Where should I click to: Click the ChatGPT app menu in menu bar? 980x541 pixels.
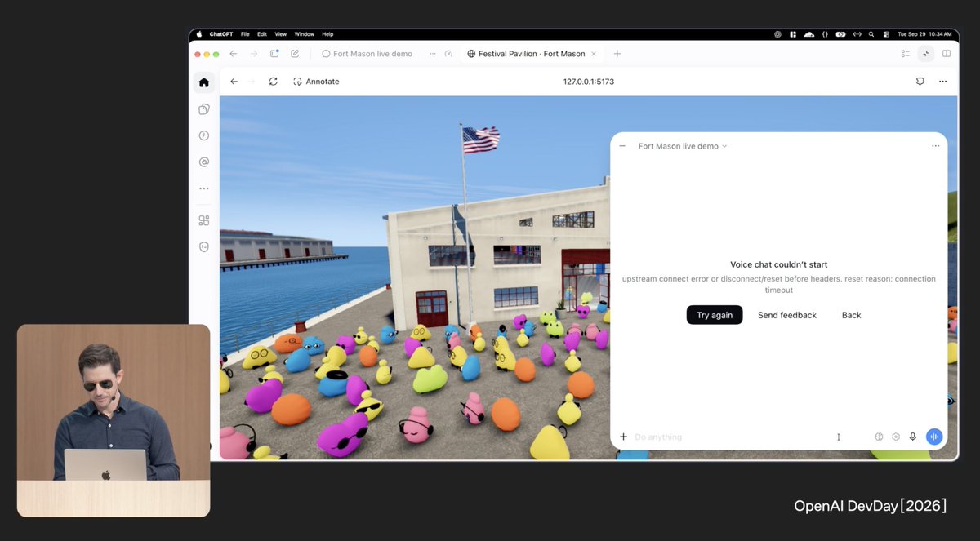coord(221,34)
